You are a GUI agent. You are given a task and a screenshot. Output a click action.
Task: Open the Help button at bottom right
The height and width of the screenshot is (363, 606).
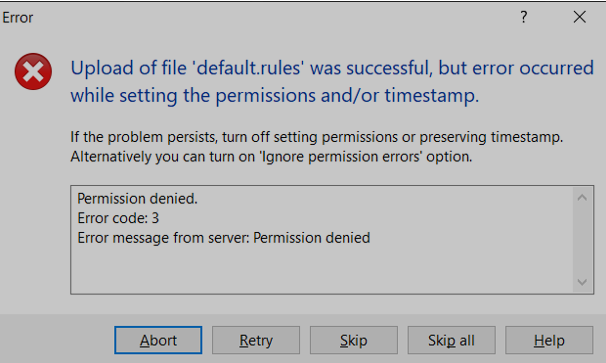[549, 340]
